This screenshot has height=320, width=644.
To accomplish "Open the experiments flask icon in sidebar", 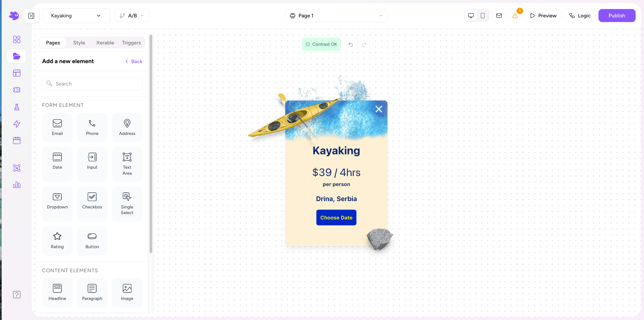I will (x=17, y=107).
